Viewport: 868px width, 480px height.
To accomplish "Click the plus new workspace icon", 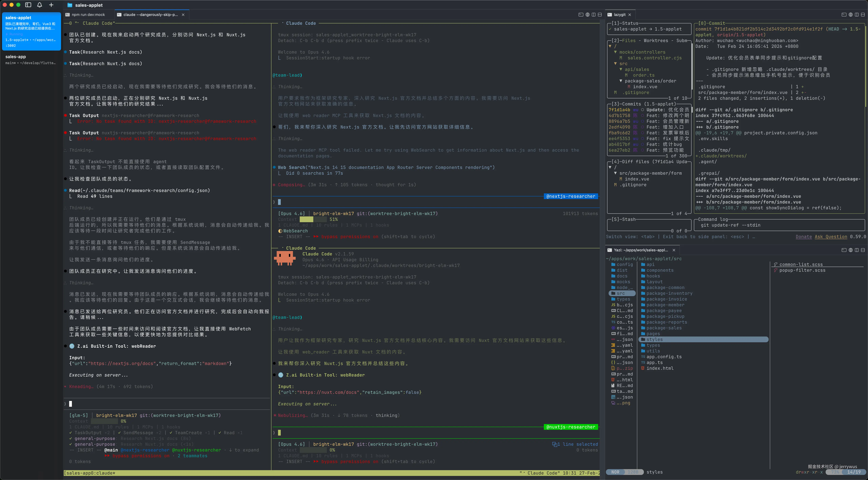I will [x=51, y=5].
